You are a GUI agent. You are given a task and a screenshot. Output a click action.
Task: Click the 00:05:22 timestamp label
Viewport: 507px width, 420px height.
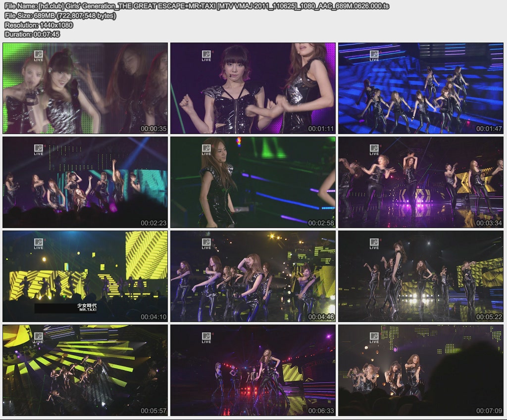click(x=489, y=317)
